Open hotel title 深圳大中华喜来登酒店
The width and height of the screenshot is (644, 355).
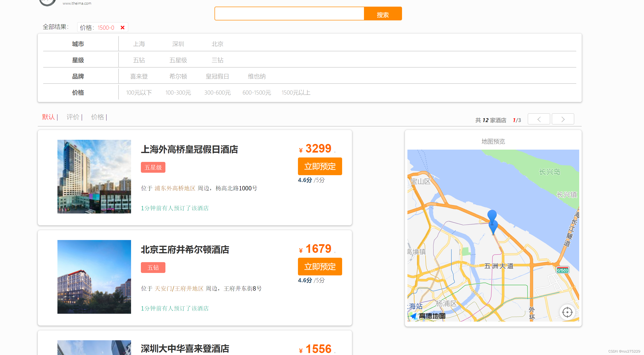[185, 349]
